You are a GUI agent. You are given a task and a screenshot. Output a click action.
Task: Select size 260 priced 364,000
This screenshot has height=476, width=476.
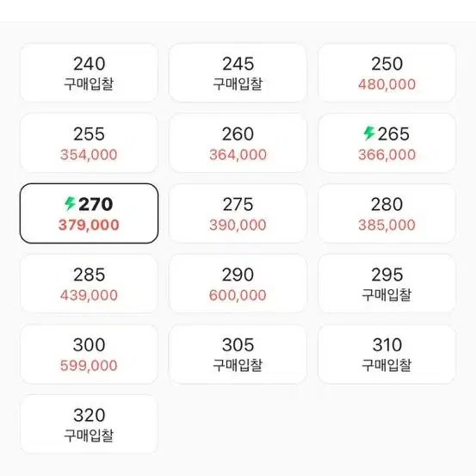[x=238, y=143]
